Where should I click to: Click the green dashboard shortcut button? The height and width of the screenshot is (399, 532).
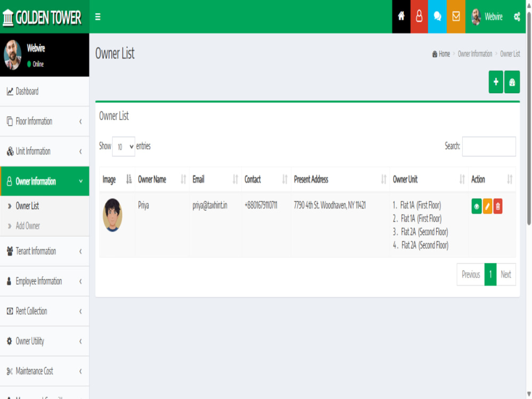click(x=512, y=82)
